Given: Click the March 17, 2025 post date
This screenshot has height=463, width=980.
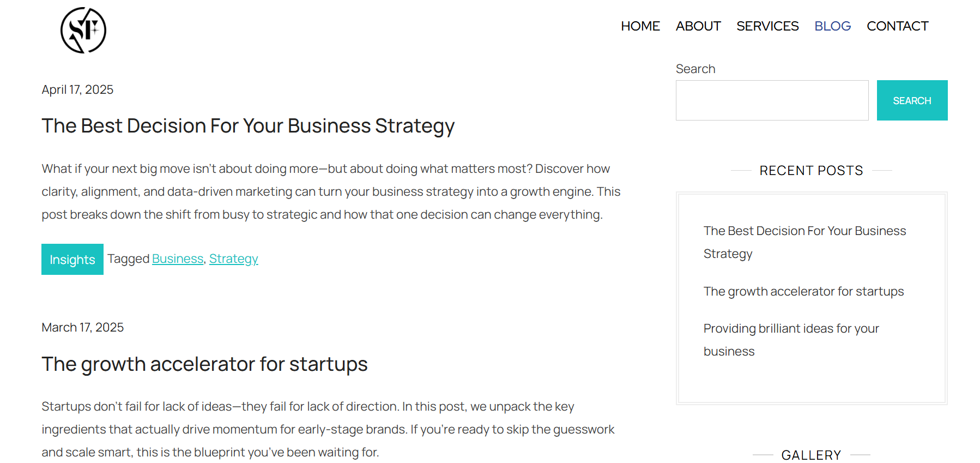Looking at the screenshot, I should pyautogui.click(x=83, y=327).
